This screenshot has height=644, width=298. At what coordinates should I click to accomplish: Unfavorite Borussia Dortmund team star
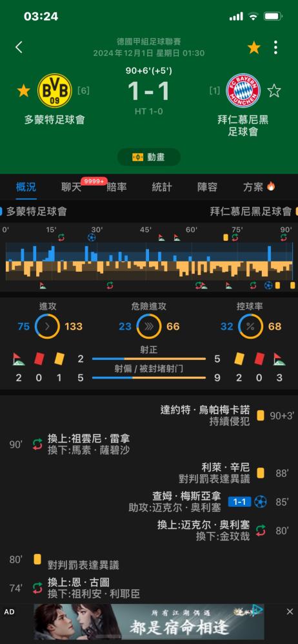pyautogui.click(x=23, y=90)
